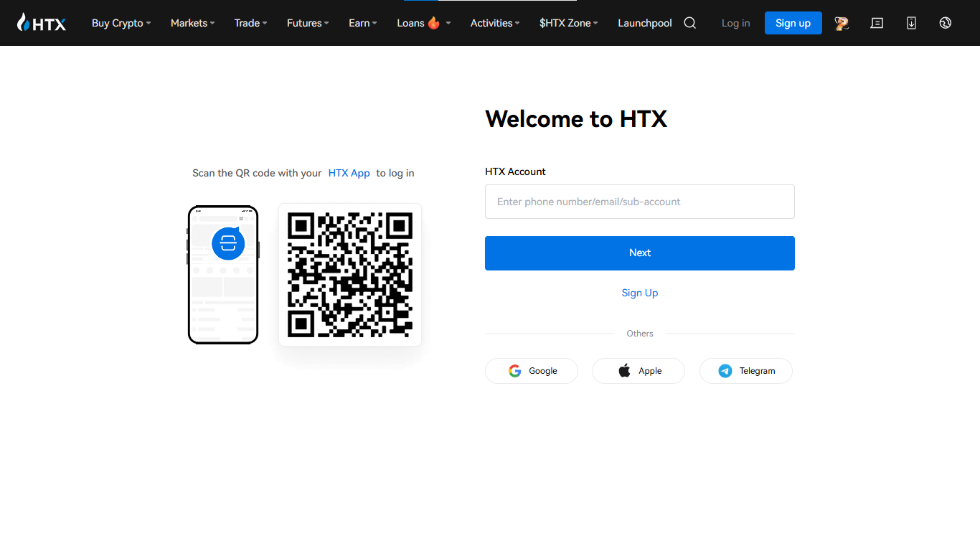
Task: Open the Launchpool page
Action: (644, 23)
